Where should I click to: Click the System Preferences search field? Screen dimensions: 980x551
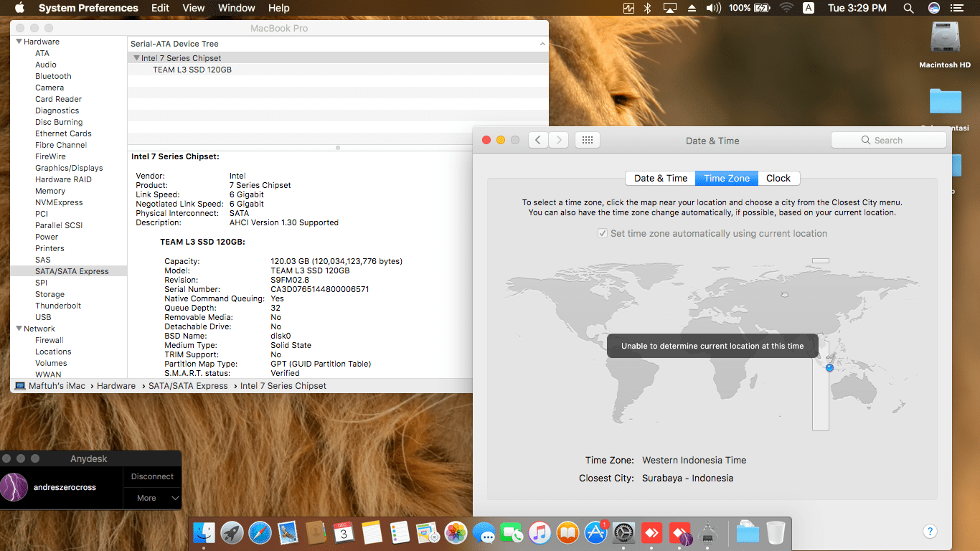pos(888,141)
